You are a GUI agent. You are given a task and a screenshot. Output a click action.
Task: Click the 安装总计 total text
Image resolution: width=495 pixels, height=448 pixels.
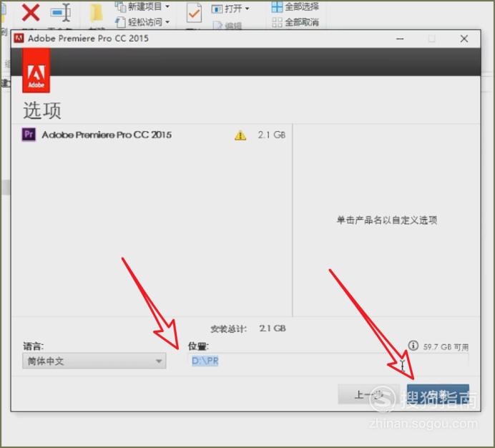pos(229,329)
